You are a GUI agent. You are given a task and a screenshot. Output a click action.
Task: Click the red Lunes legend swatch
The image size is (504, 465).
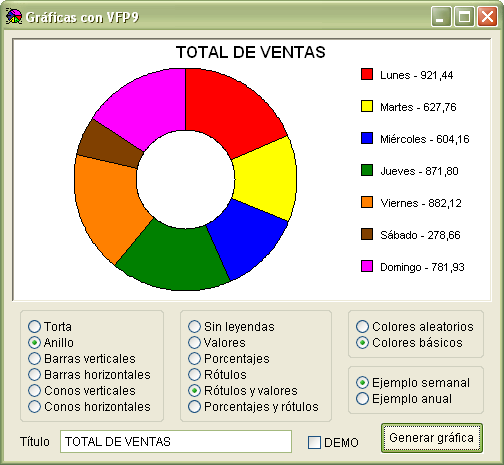point(367,74)
